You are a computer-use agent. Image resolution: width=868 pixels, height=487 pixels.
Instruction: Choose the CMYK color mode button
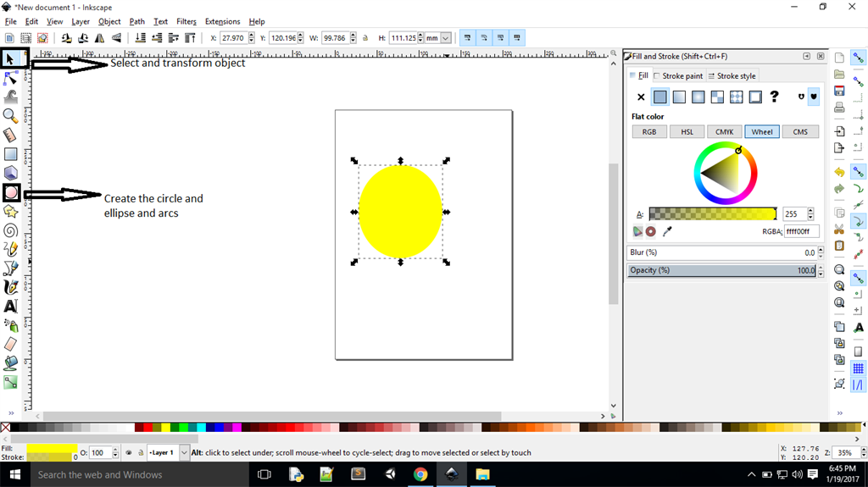(x=724, y=132)
